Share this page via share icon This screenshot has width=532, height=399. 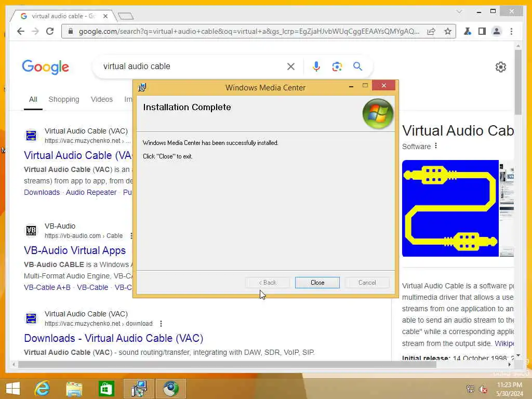[431, 31]
